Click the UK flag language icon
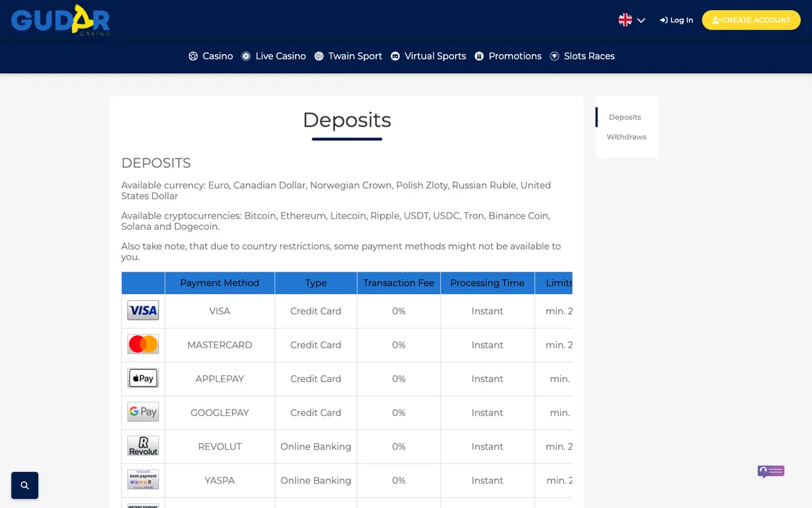812x508 pixels. click(x=625, y=20)
